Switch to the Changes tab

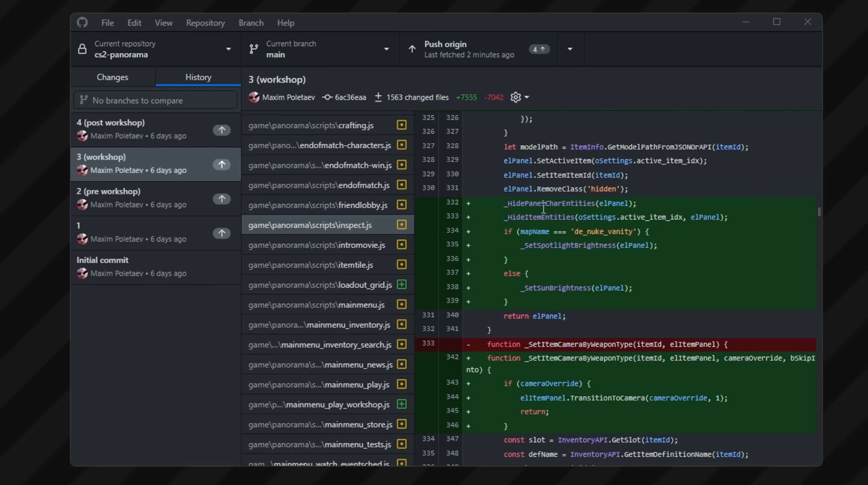[112, 77]
